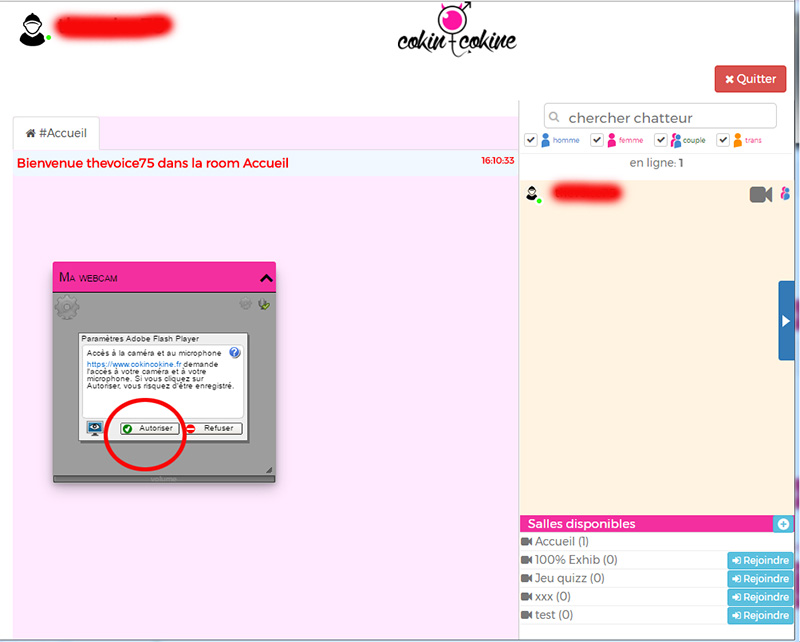Click the chercher chatteur search field
Viewport: 800px width, 642px height.
tap(660, 117)
